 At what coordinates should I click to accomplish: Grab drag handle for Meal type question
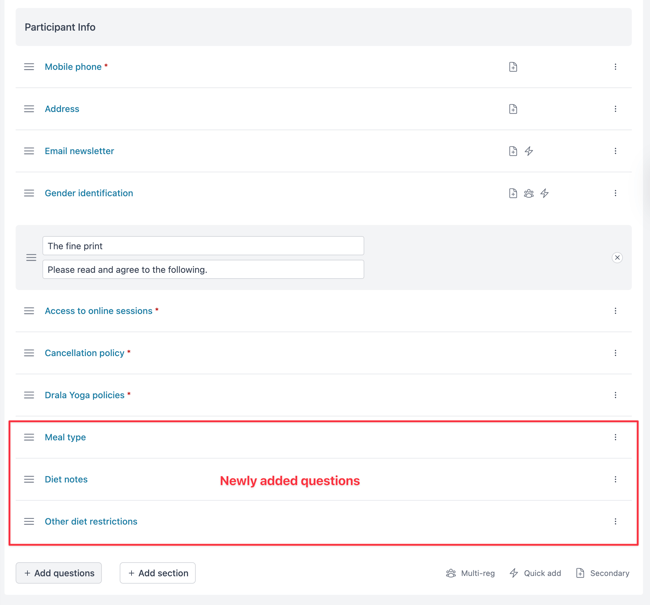29,437
